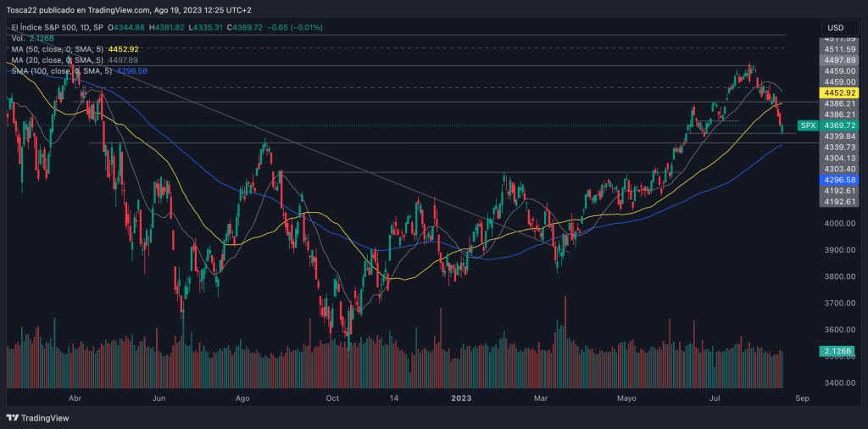Screen dimensions: 868x429
Task: Click the Tosca22 author name
Action: [25, 11]
